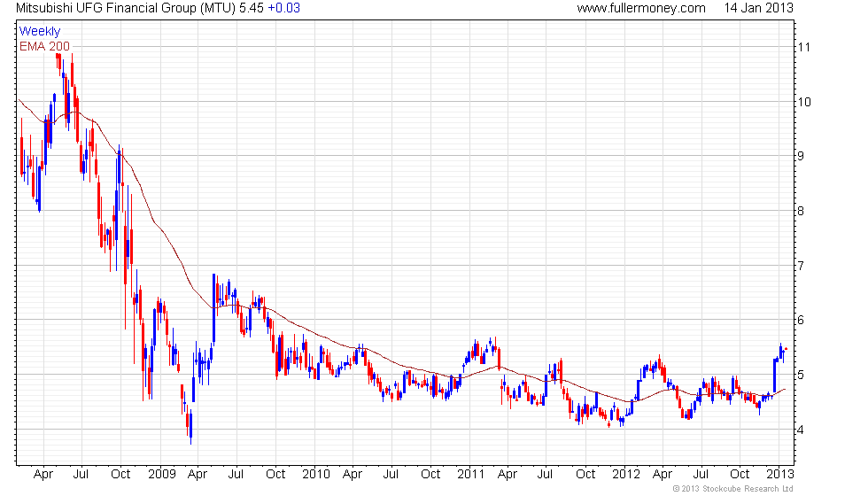This screenshot has height=496, width=868.
Task: Click the '2012' year label on time axis
Action: [x=626, y=475]
